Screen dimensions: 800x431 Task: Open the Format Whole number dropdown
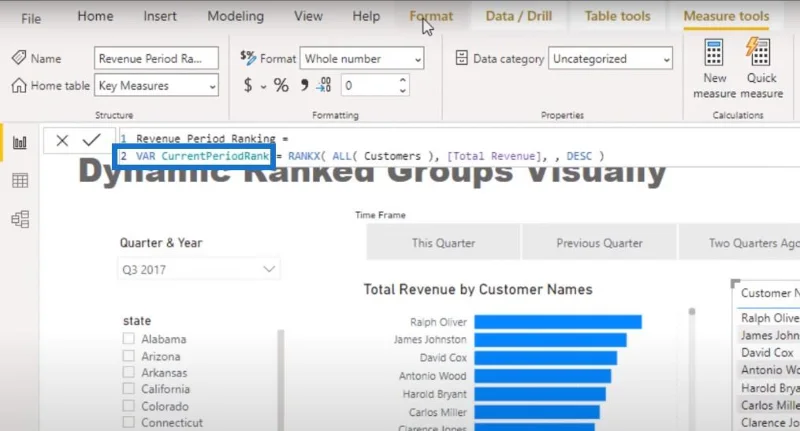tap(362, 59)
